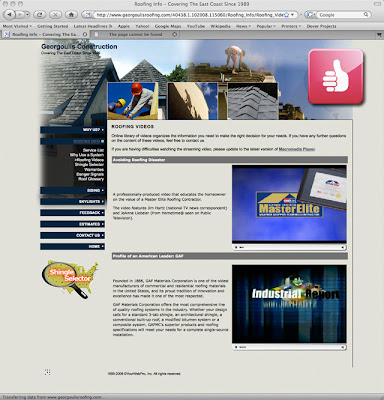Reload the page with the Reload button
The image size is (384, 400).
(40, 15)
